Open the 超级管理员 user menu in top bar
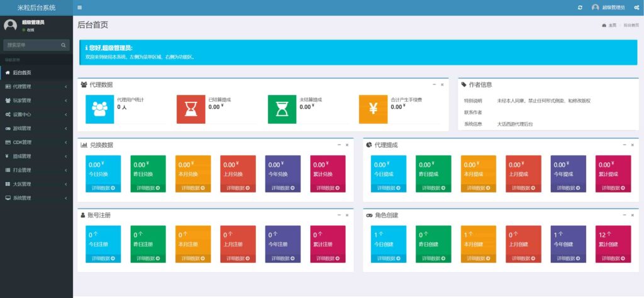Viewport: 644px width, 298px height. [x=608, y=8]
